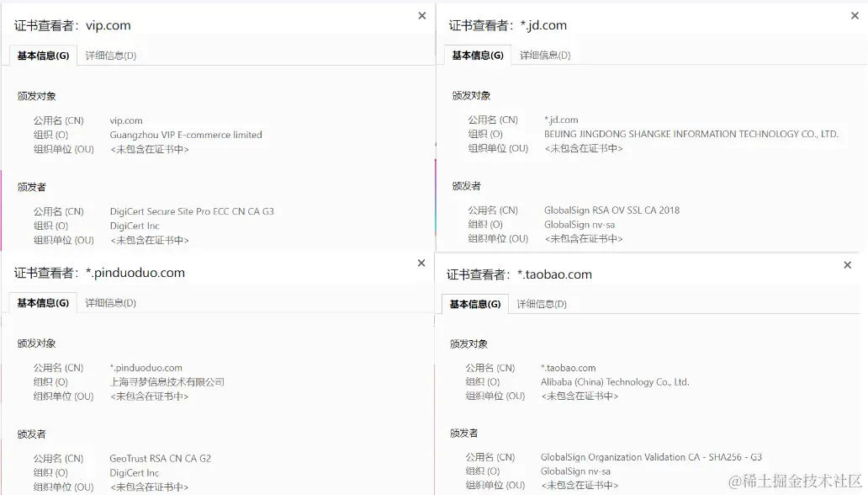Click DigiCert Inc in *.pinduoduo.com viewer

coord(135,473)
